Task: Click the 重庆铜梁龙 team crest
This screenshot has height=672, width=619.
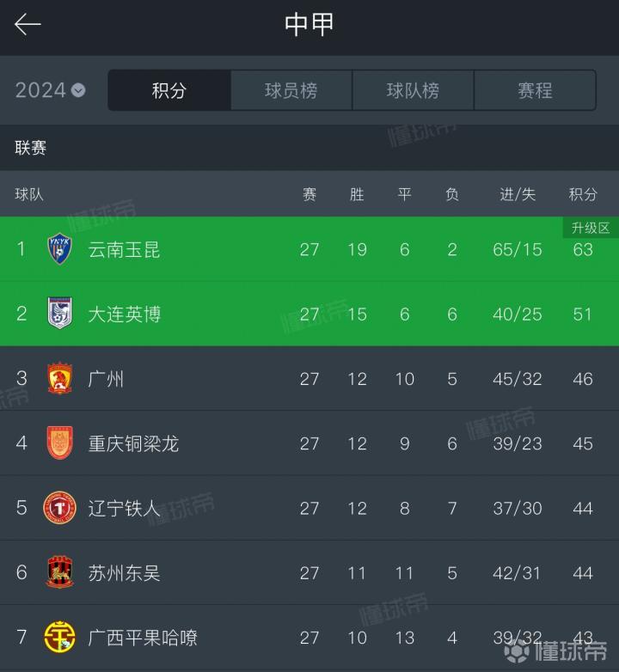Action: [59, 443]
